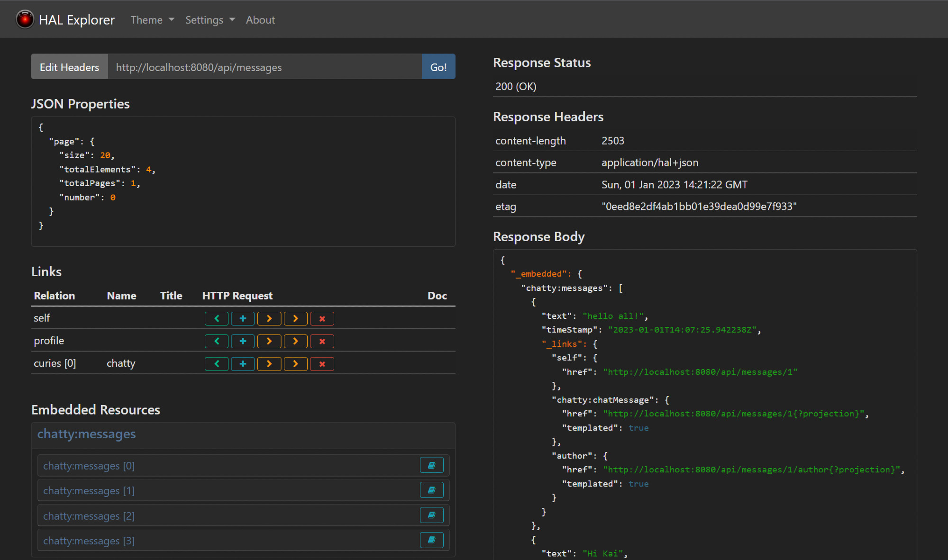Click the Go! button
This screenshot has width=948, height=560.
[x=438, y=67]
